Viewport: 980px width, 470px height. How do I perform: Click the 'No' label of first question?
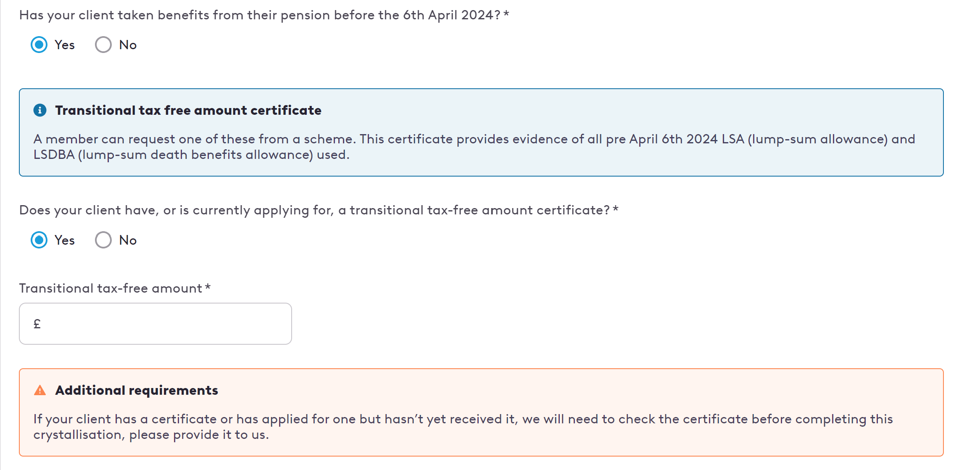128,45
